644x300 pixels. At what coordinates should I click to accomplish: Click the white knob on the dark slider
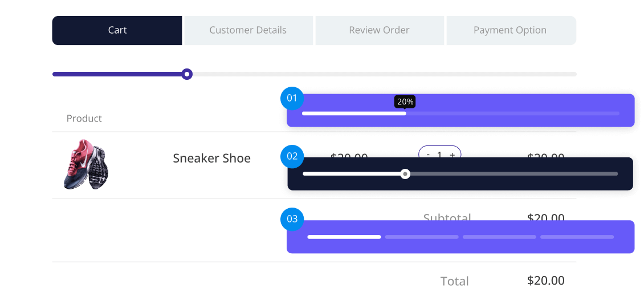click(405, 174)
